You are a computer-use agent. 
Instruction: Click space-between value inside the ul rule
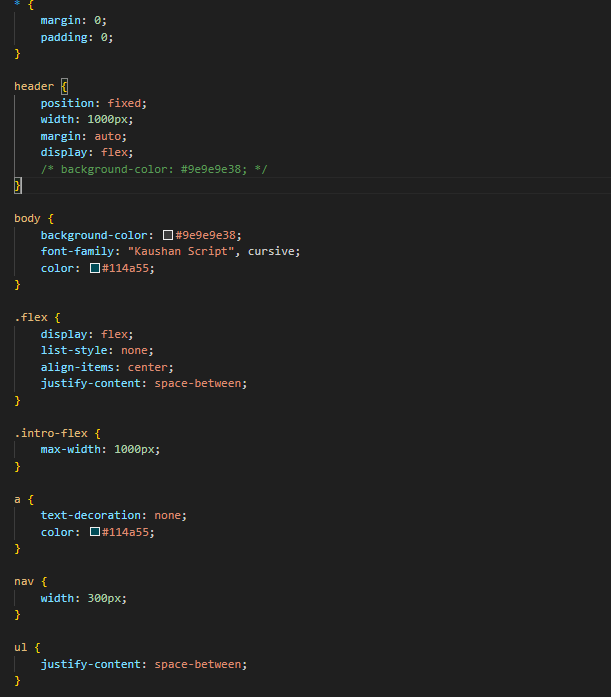point(200,664)
